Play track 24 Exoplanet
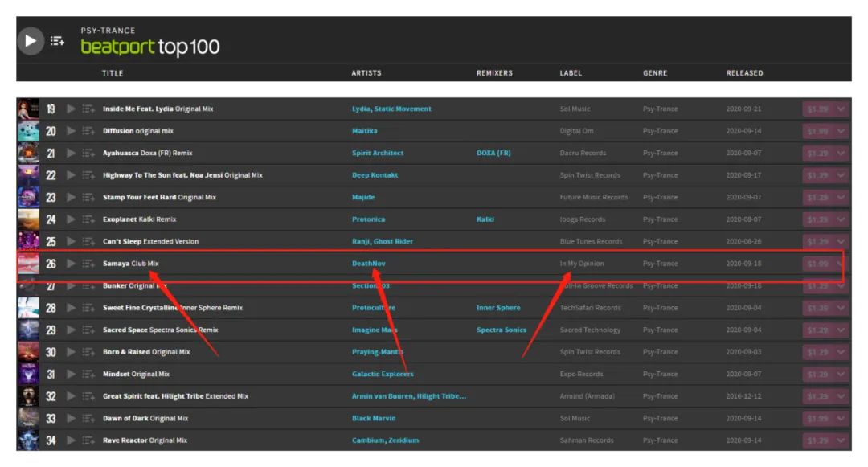 (x=71, y=219)
